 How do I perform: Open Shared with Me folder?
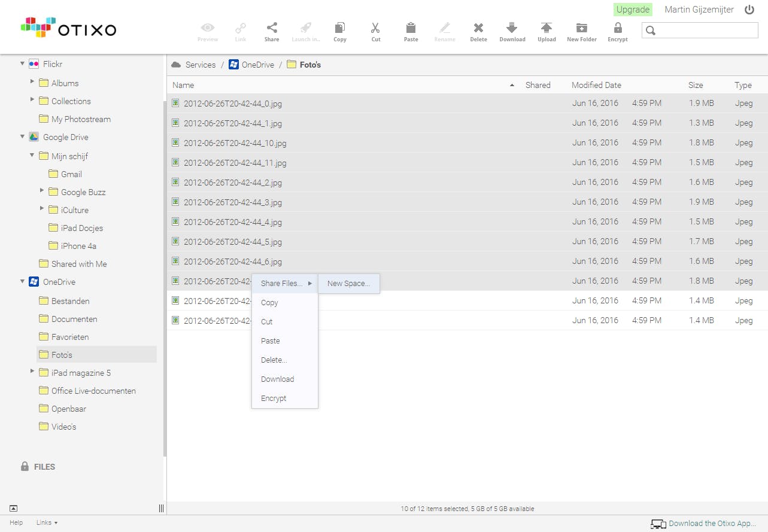click(x=79, y=264)
